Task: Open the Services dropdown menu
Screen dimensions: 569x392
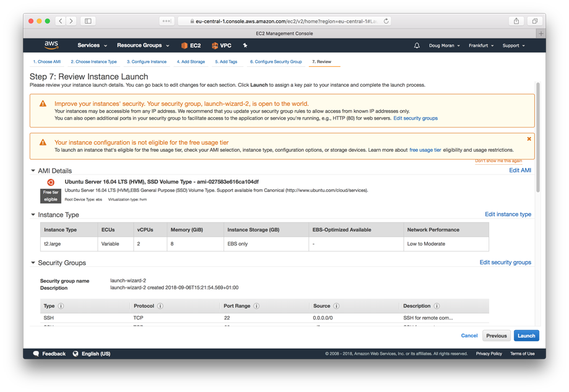Action: click(x=92, y=45)
